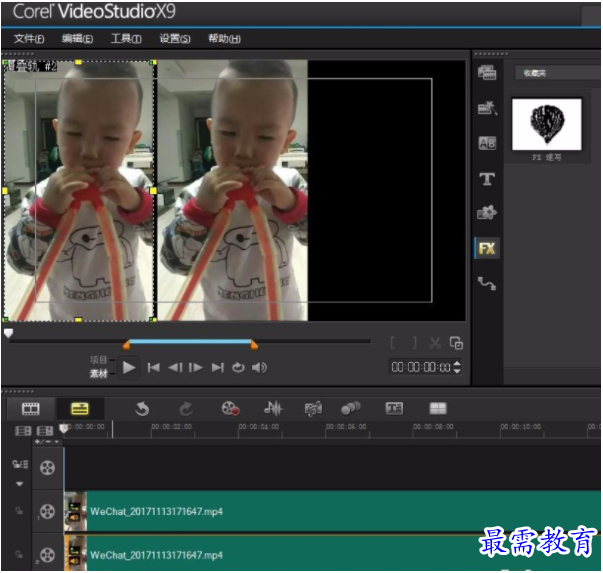Switch to Timeline view
This screenshot has height=573, width=603.
[x=80, y=409]
